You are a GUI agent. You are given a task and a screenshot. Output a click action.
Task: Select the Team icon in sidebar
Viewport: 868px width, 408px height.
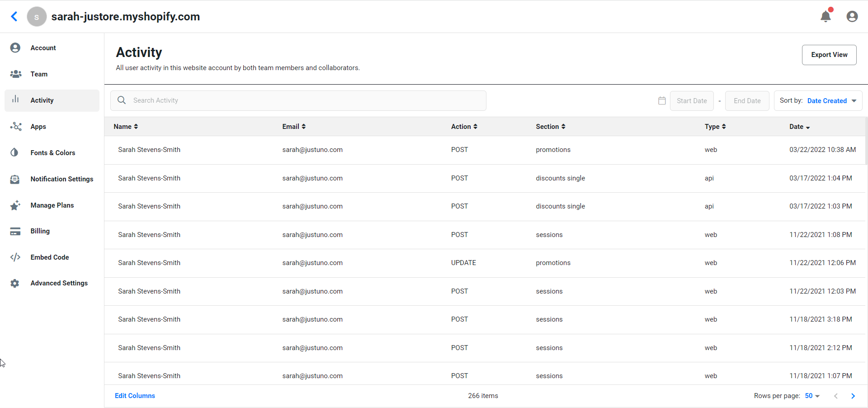15,74
